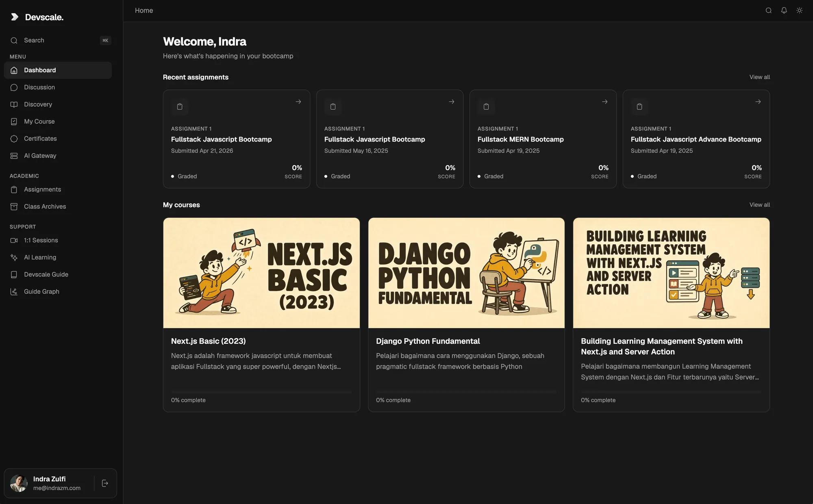Click the Class Archives box icon

[x=14, y=206]
